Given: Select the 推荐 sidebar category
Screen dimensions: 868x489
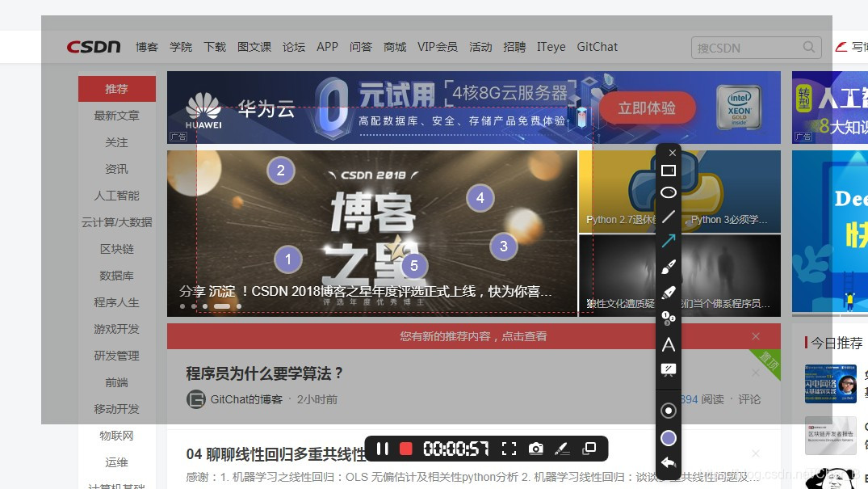Looking at the screenshot, I should [117, 89].
